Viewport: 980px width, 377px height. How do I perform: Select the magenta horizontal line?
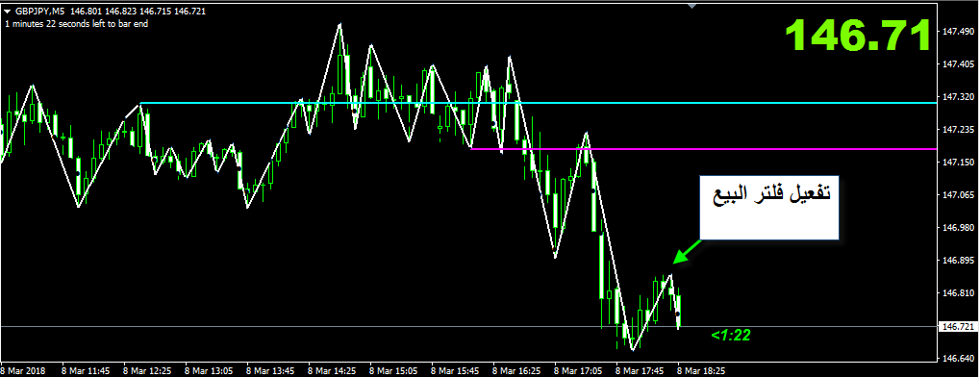[x=704, y=149]
